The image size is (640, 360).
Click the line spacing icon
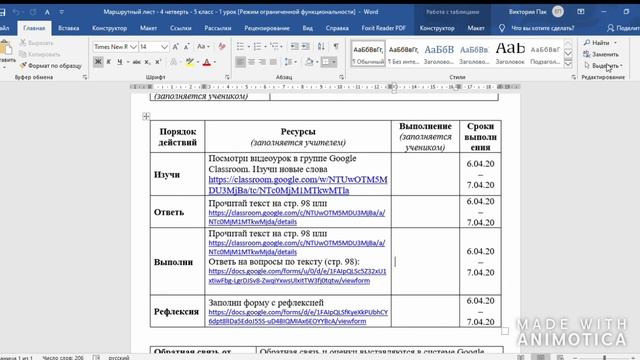click(288, 62)
